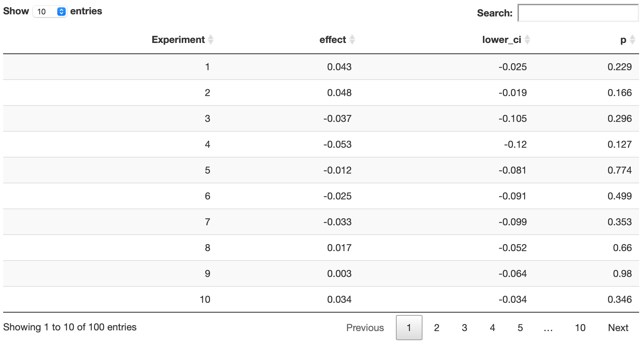Click the Experiment column header text

178,40
